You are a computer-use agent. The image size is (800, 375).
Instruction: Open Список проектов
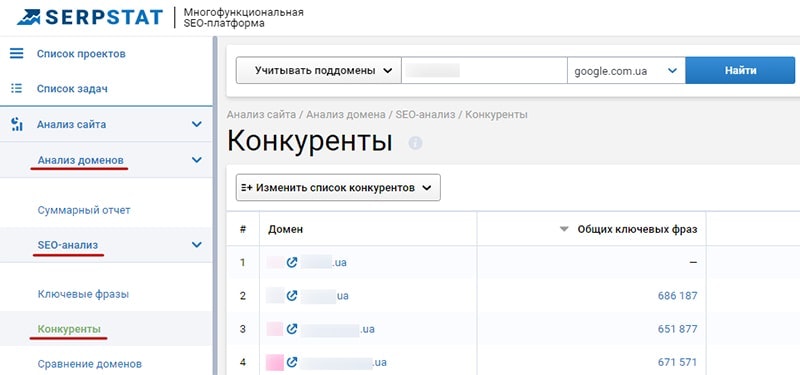[81, 54]
